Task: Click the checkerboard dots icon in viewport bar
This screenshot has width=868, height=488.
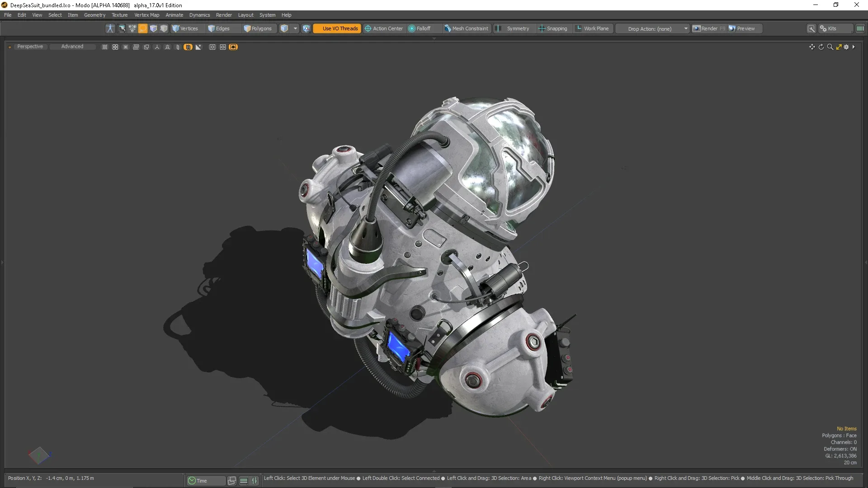Action: pos(105,47)
